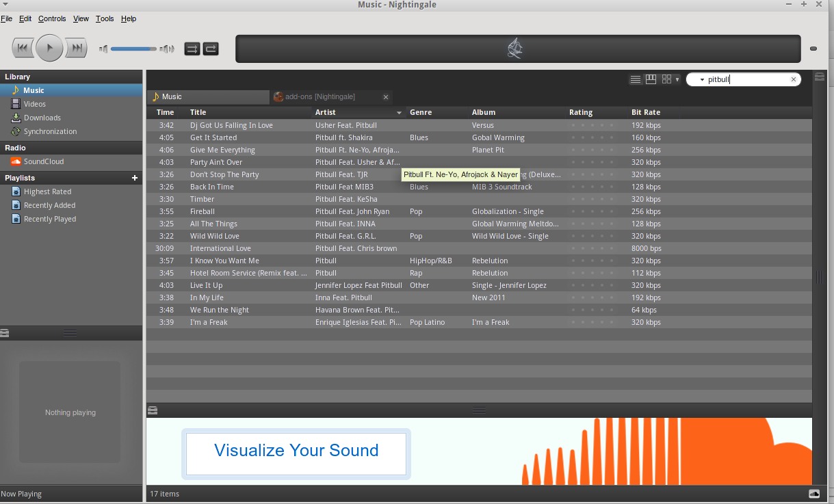Toggle the top-right display pane icon

coord(819,77)
